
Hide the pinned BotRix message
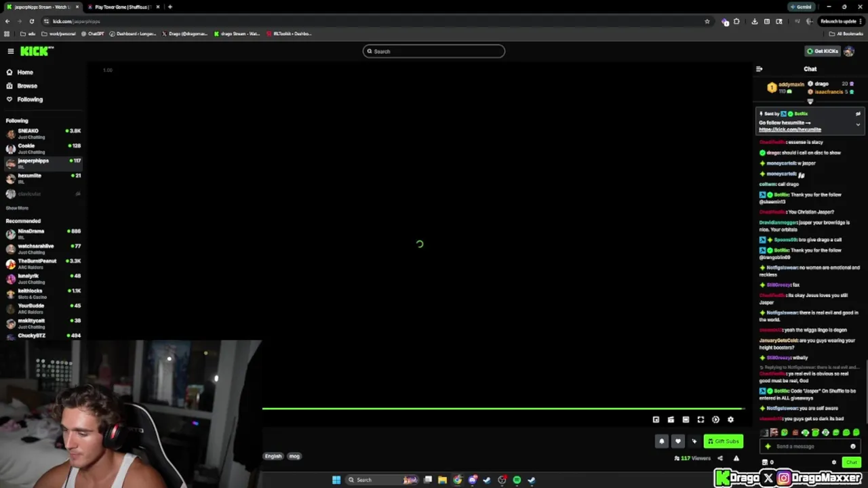[x=858, y=114]
